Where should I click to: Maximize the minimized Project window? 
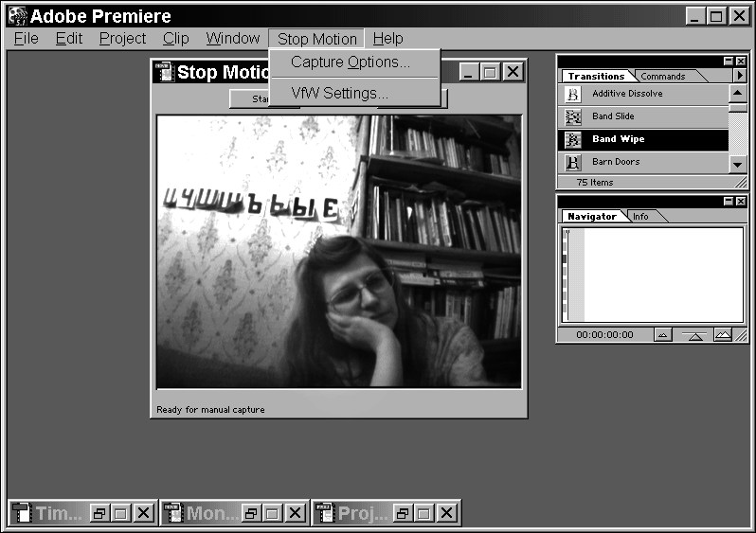tap(424, 513)
